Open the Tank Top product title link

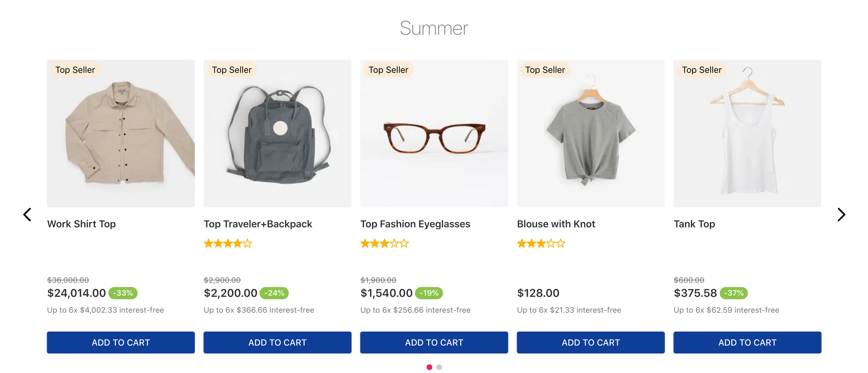point(694,224)
